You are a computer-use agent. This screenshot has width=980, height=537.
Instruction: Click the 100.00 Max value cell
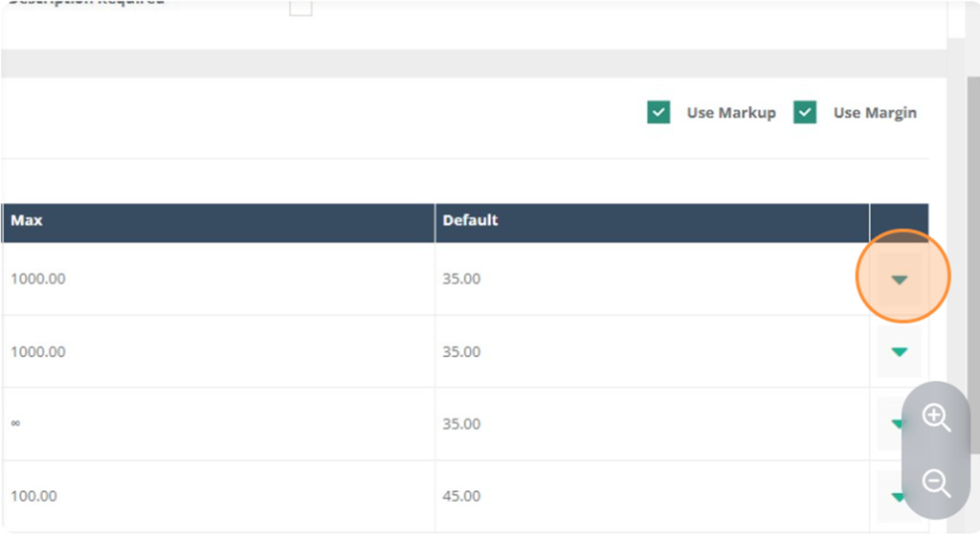tap(218, 497)
